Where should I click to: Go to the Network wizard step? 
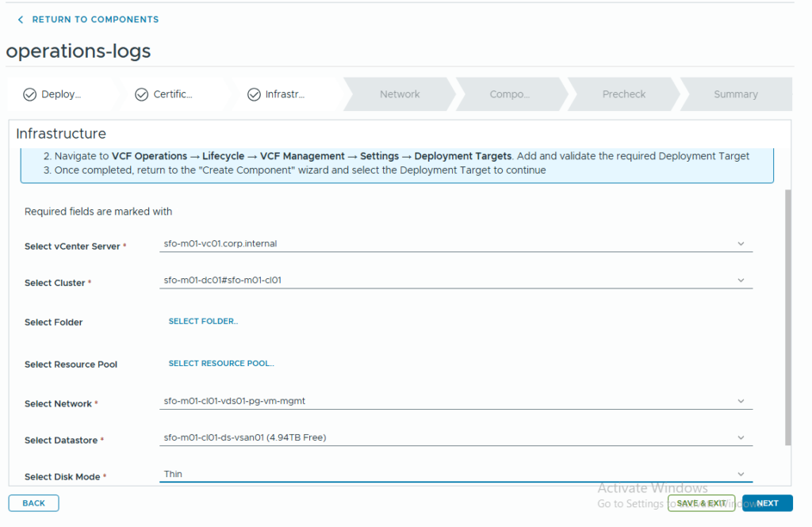[400, 94]
